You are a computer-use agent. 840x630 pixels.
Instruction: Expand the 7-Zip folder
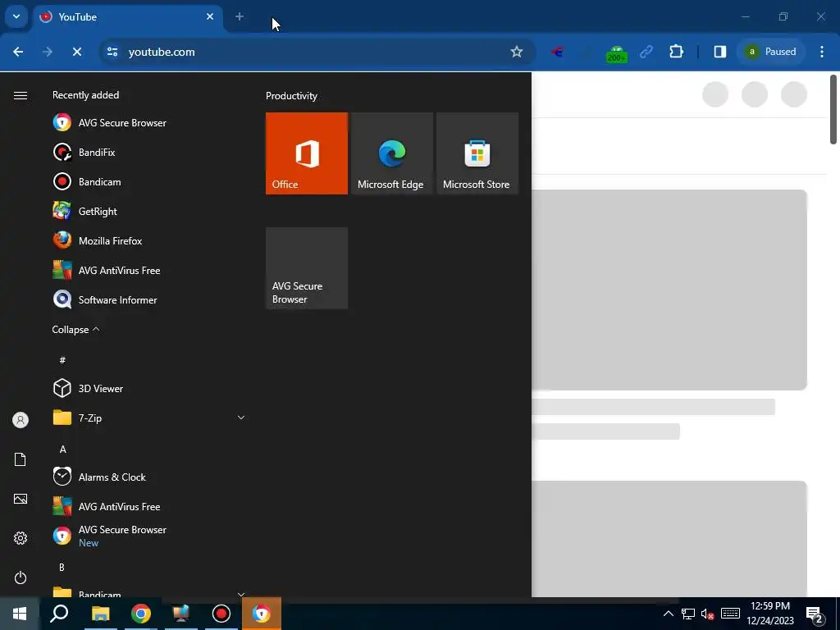point(149,418)
